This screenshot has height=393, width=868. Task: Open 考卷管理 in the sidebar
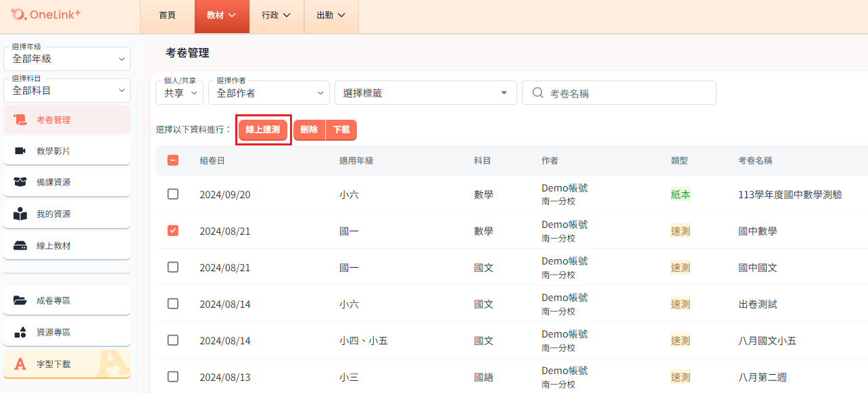pyautogui.click(x=67, y=120)
